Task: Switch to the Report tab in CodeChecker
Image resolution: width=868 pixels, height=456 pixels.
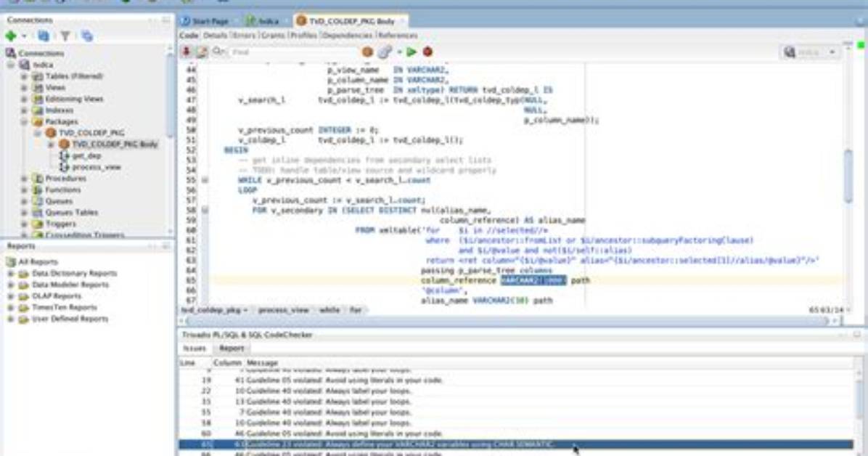Action: (232, 349)
